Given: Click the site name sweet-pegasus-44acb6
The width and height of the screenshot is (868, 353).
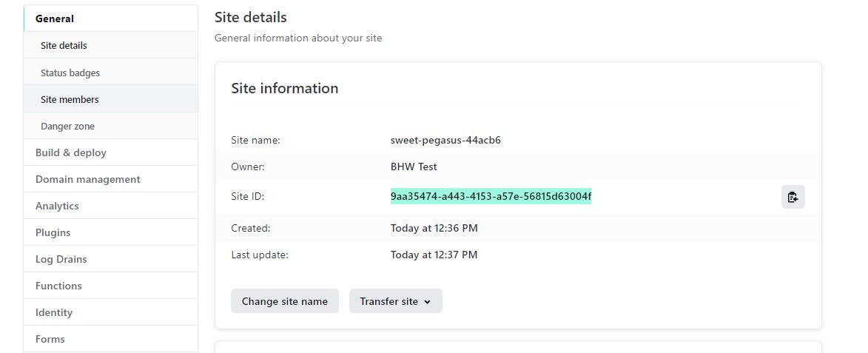Looking at the screenshot, I should [x=445, y=140].
